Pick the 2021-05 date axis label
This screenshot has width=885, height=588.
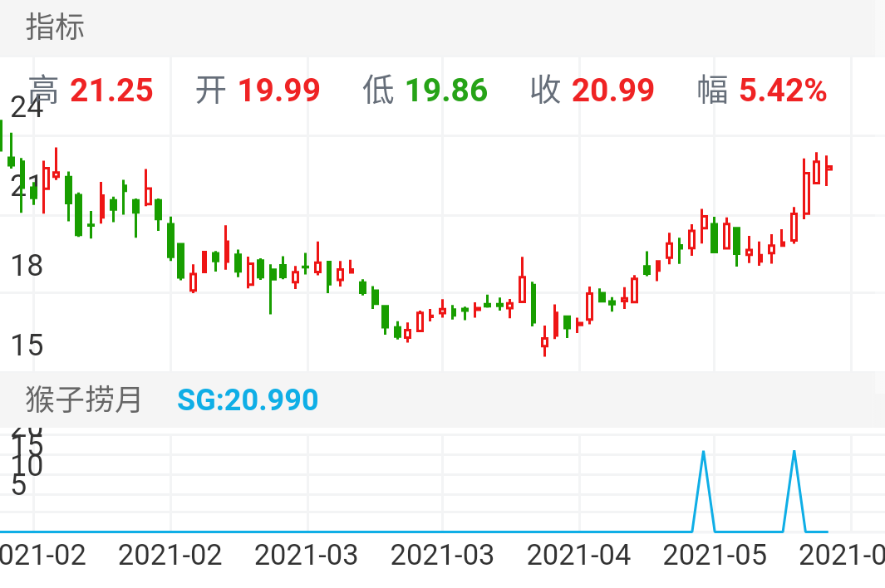(715, 556)
